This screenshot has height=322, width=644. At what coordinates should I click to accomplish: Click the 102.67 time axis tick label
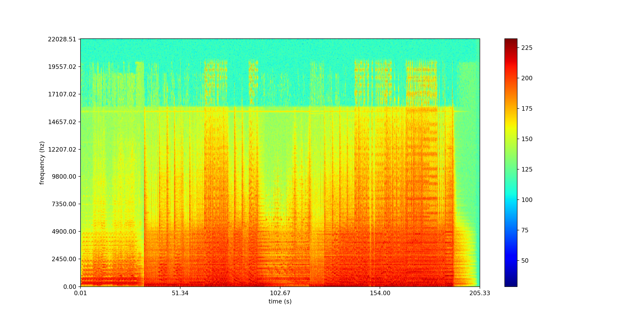pyautogui.click(x=280, y=293)
